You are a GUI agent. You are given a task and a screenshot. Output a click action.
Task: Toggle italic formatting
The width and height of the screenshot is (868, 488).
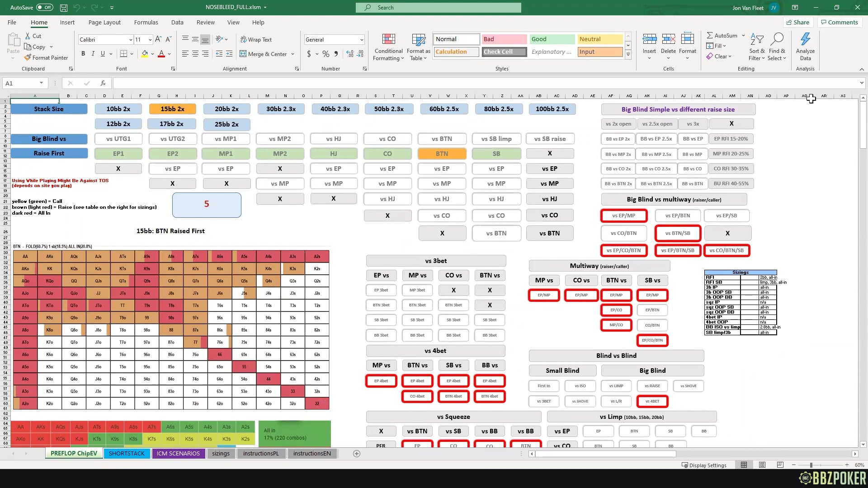coord(93,53)
